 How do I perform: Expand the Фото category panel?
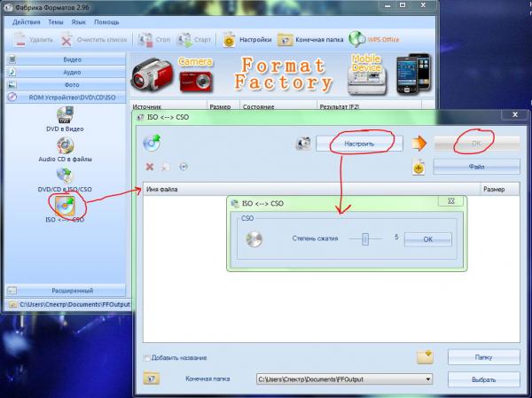(x=65, y=84)
